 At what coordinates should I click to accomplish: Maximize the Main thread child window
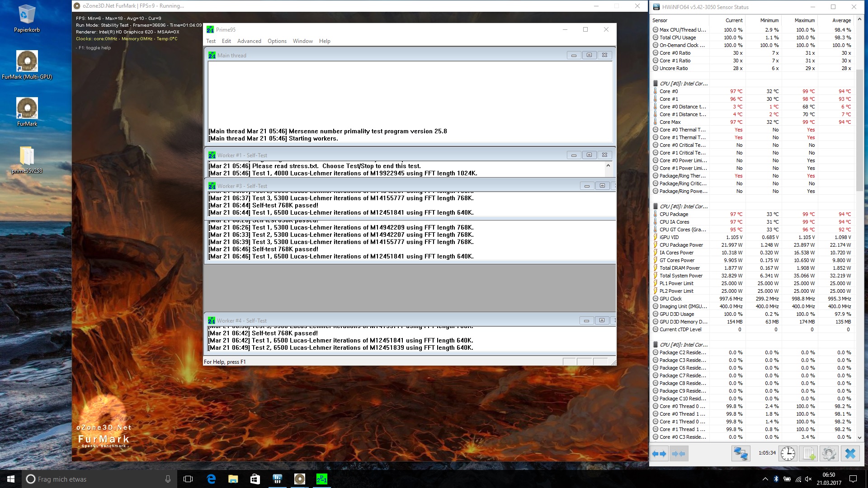coord(589,55)
